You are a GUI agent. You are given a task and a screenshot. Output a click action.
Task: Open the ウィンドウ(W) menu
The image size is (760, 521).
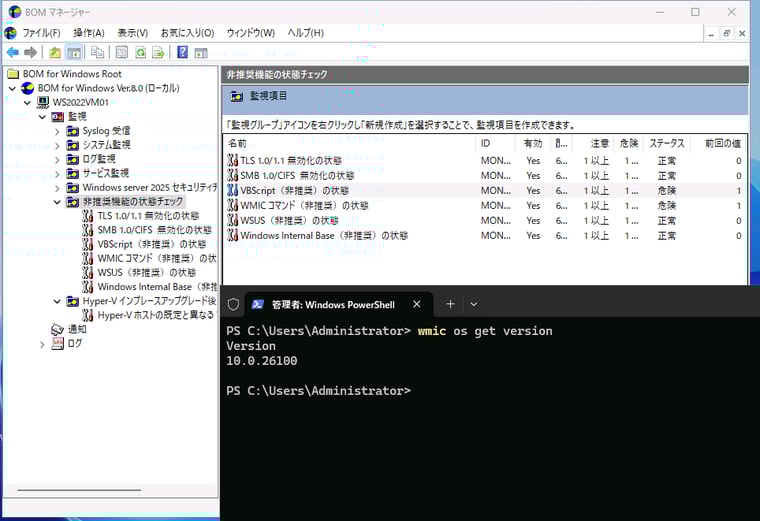[x=251, y=33]
